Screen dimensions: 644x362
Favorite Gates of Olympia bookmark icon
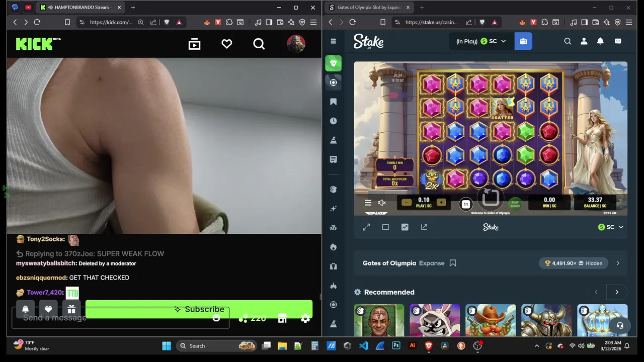pyautogui.click(x=453, y=263)
